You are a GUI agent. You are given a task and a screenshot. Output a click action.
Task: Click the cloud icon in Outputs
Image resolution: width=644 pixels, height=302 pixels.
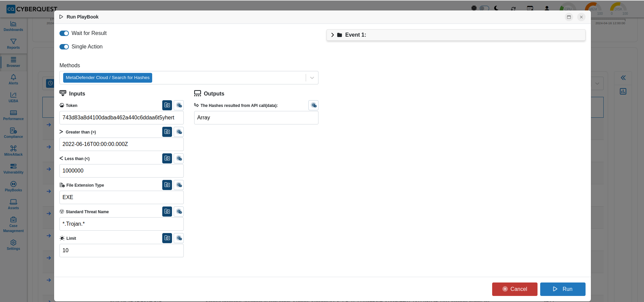tap(313, 105)
